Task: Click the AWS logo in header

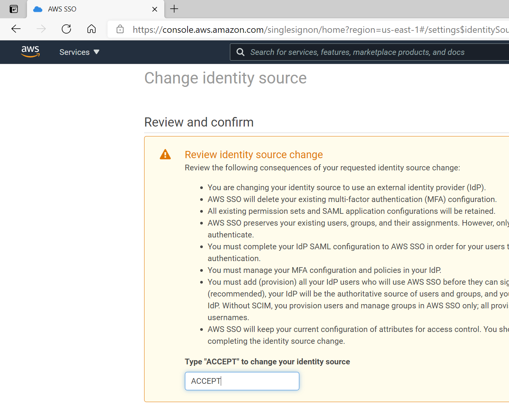Action: [x=31, y=52]
